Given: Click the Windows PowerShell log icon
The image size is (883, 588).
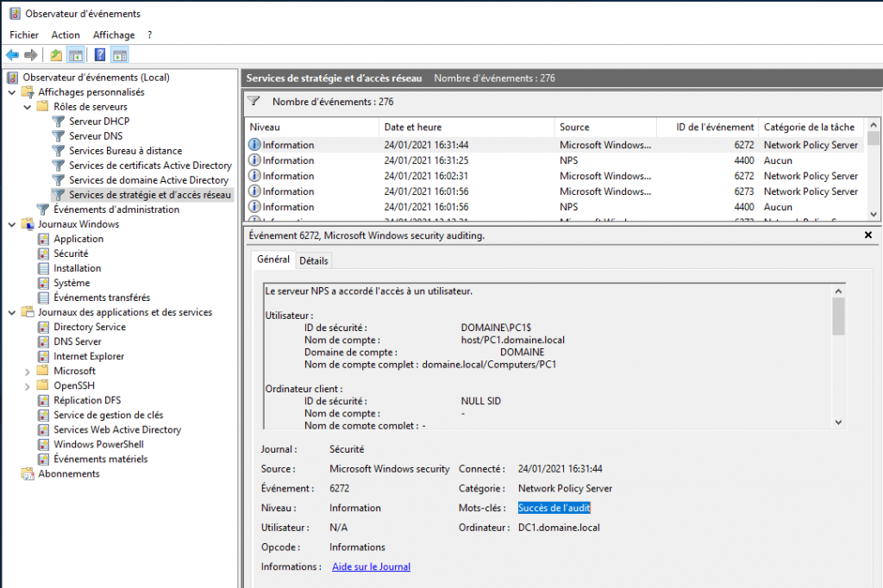Looking at the screenshot, I should 43,444.
